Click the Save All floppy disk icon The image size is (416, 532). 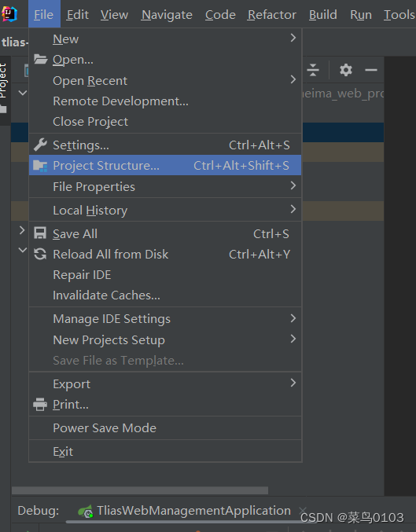(40, 233)
